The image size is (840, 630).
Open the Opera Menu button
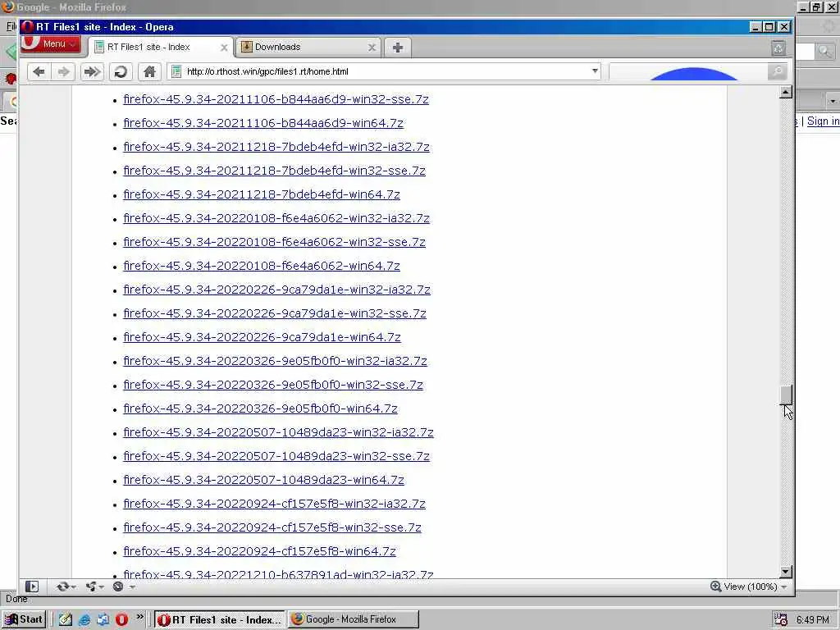coord(51,44)
